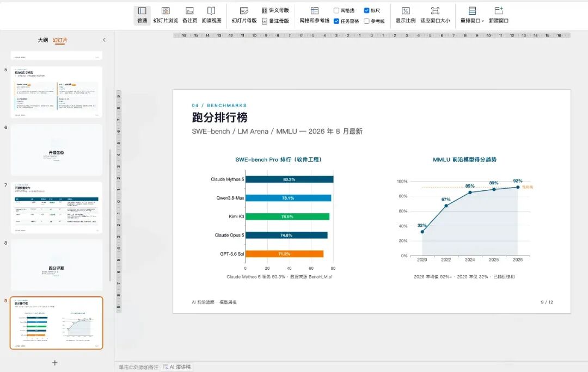588x372 pixels.
Task: Select slide 8 跑分评测 thumbnail
Action: tap(57, 265)
